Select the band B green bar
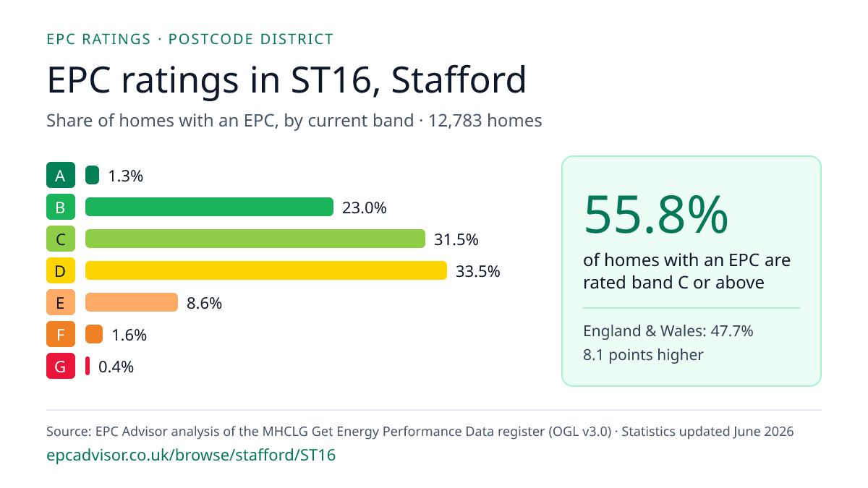Image resolution: width=868 pixels, height=488 pixels. pos(209,207)
